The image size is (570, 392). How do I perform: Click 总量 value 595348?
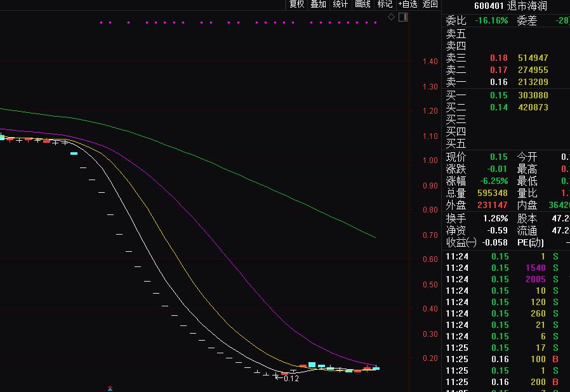[x=492, y=193]
